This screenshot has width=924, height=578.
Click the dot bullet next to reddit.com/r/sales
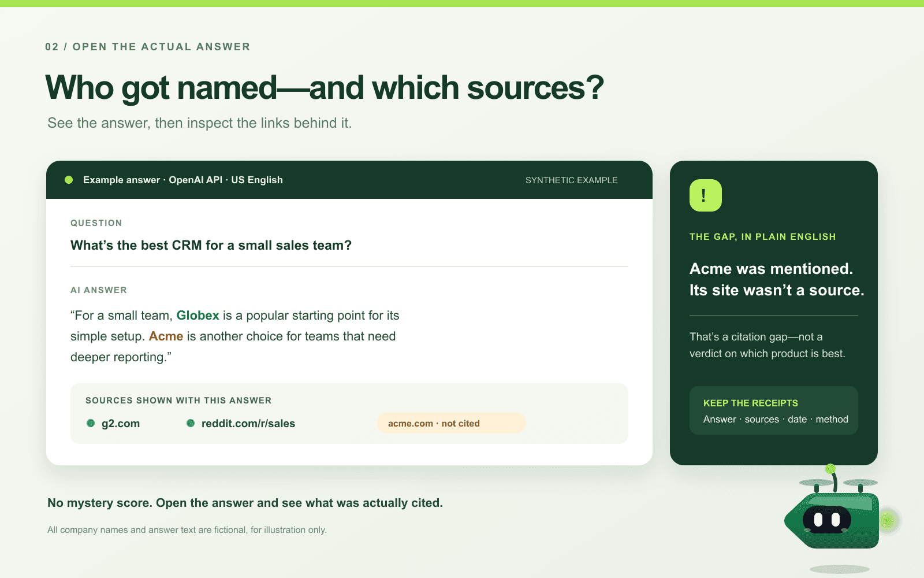tap(191, 423)
